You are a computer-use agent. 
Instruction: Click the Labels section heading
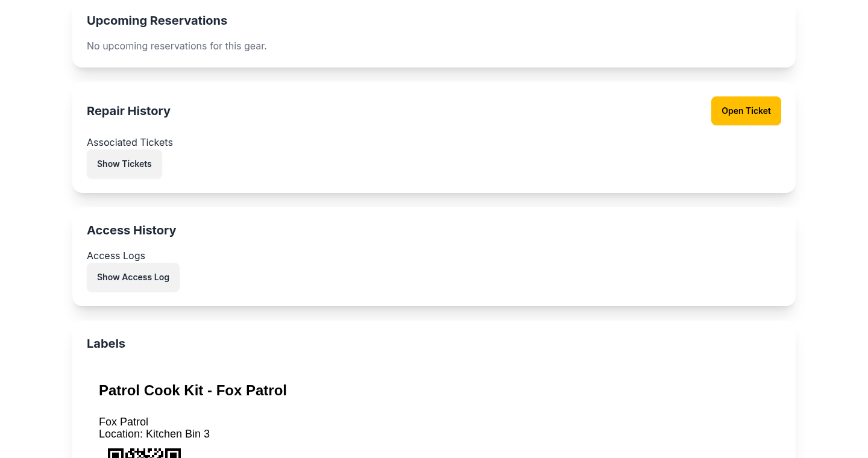[106, 343]
